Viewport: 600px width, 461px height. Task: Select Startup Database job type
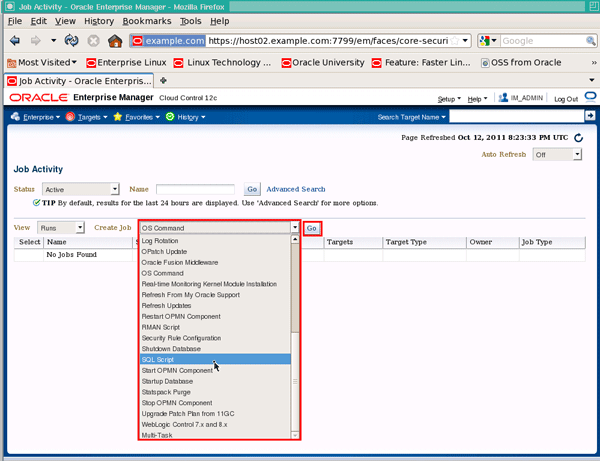[215, 381]
